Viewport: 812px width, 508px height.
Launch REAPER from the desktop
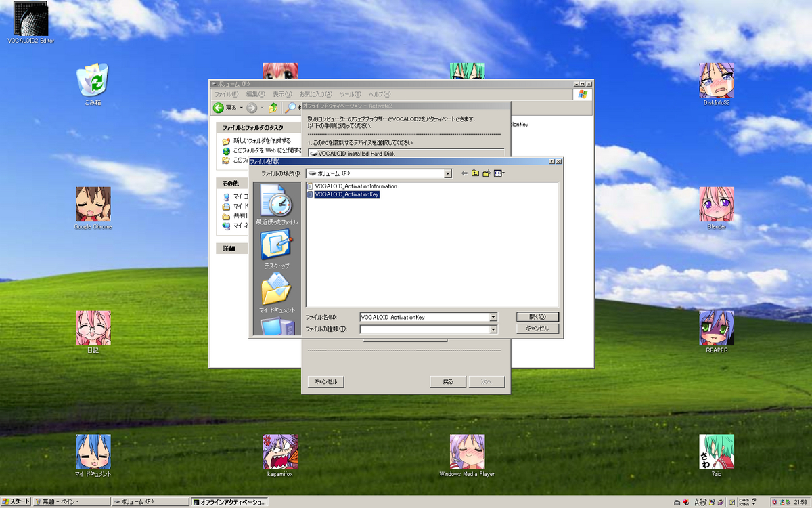(x=717, y=333)
